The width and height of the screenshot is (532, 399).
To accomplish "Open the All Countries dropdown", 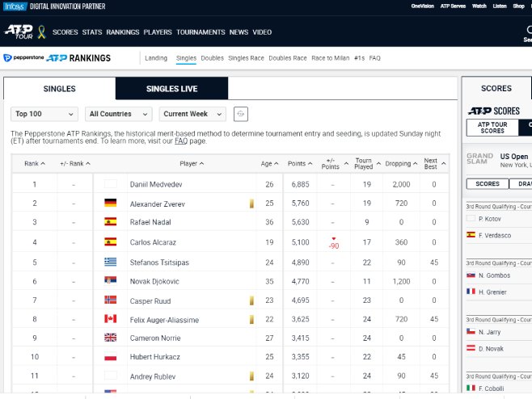I will coord(118,114).
